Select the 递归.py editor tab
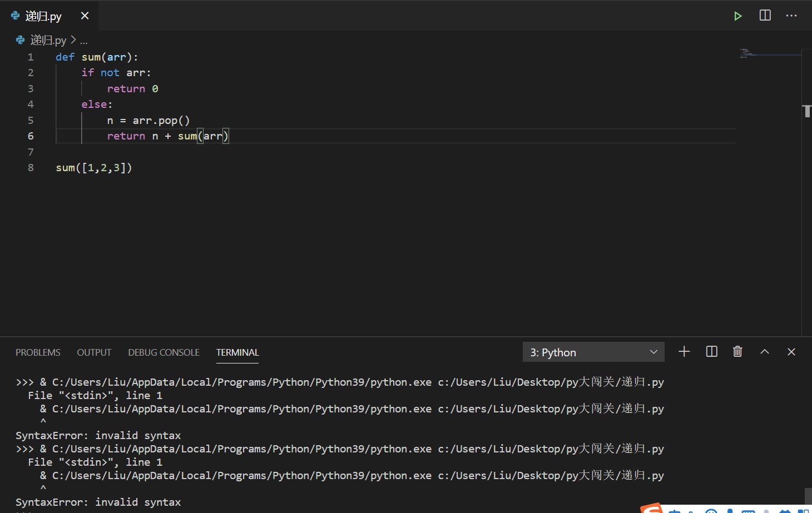Viewport: 812px width, 513px height. pyautogui.click(x=49, y=16)
